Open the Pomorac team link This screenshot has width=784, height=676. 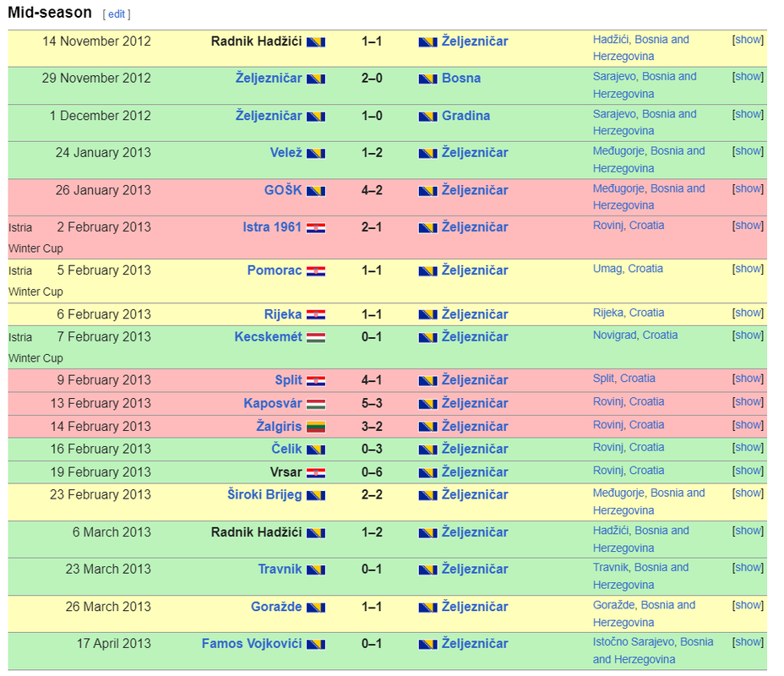(x=275, y=270)
